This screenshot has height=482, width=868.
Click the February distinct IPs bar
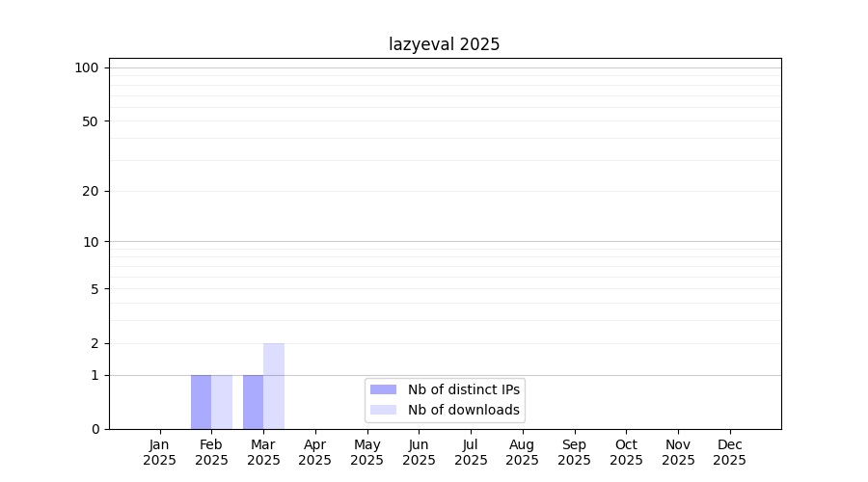[201, 402]
